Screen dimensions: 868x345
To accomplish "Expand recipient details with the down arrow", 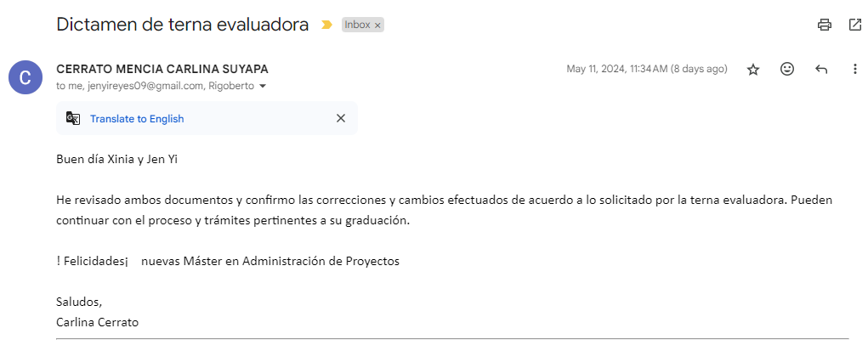I will (x=263, y=87).
